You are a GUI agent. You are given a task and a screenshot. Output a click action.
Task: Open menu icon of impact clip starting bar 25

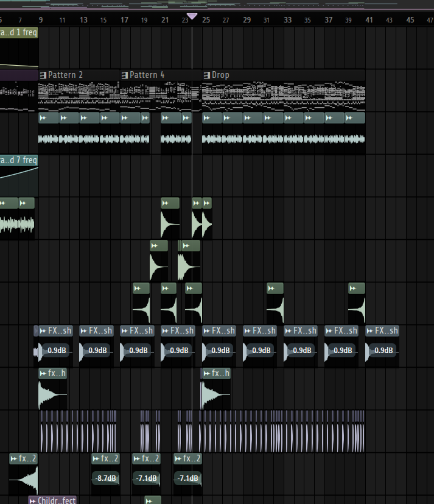pyautogui.click(x=207, y=203)
